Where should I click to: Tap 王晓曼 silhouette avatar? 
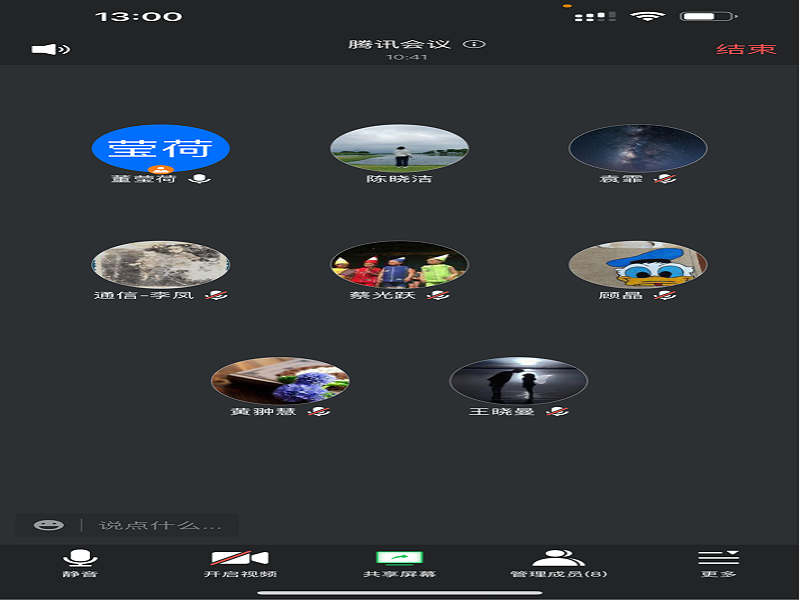click(x=519, y=380)
